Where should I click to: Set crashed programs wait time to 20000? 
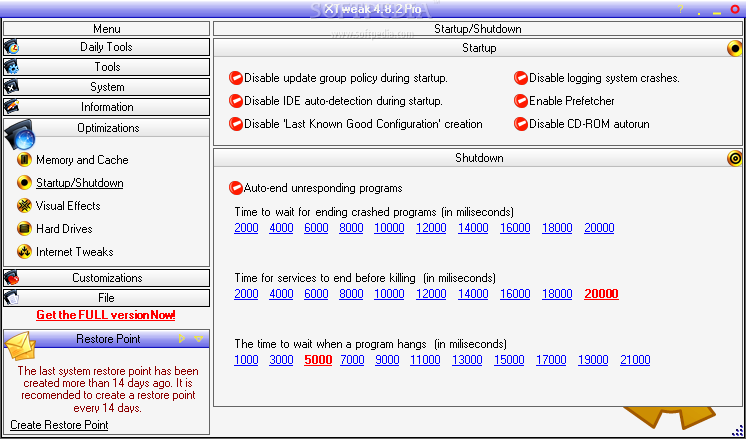point(599,228)
